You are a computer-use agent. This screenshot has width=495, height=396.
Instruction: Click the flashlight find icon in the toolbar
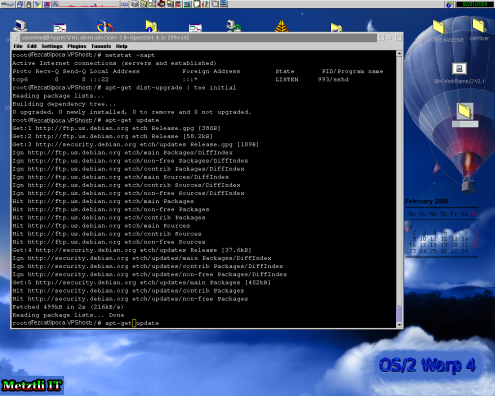click(x=38, y=4)
